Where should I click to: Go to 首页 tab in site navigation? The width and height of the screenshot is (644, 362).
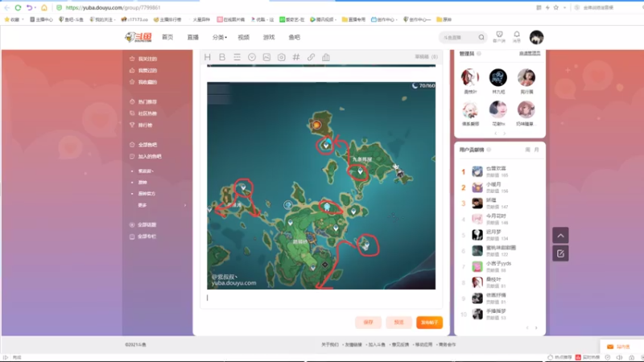tap(167, 37)
